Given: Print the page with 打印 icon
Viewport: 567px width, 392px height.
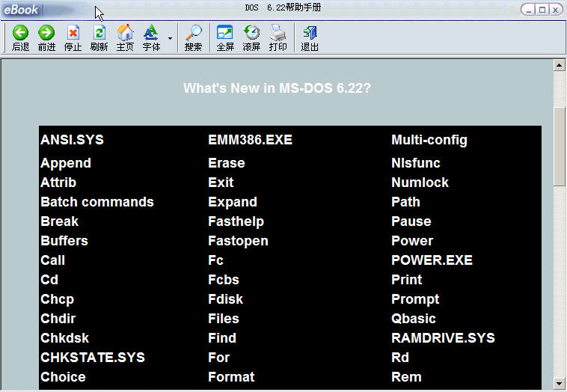Looking at the screenshot, I should click(x=278, y=33).
